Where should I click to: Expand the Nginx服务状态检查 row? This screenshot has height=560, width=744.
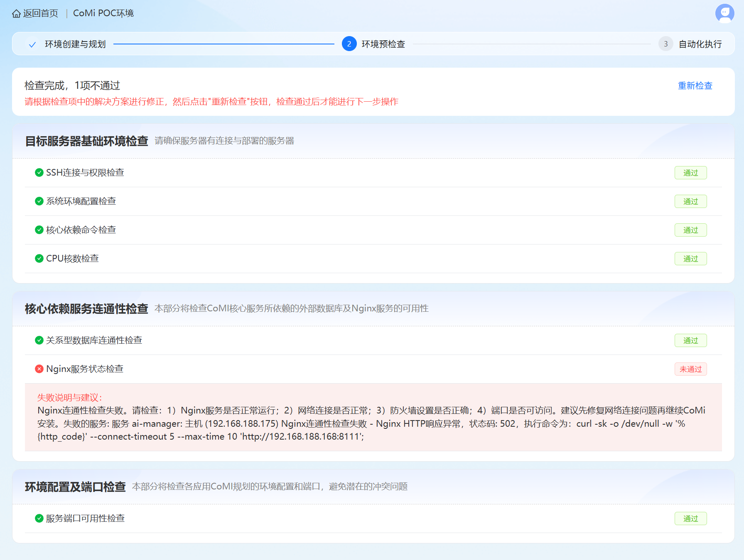click(85, 369)
